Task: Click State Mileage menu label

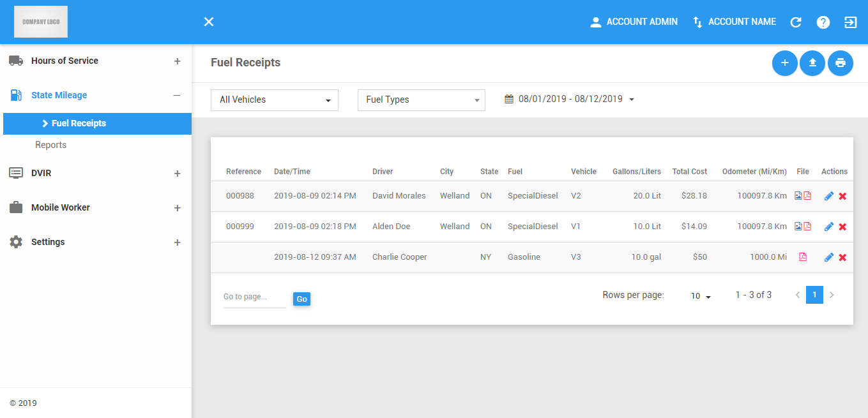Action: 59,95
